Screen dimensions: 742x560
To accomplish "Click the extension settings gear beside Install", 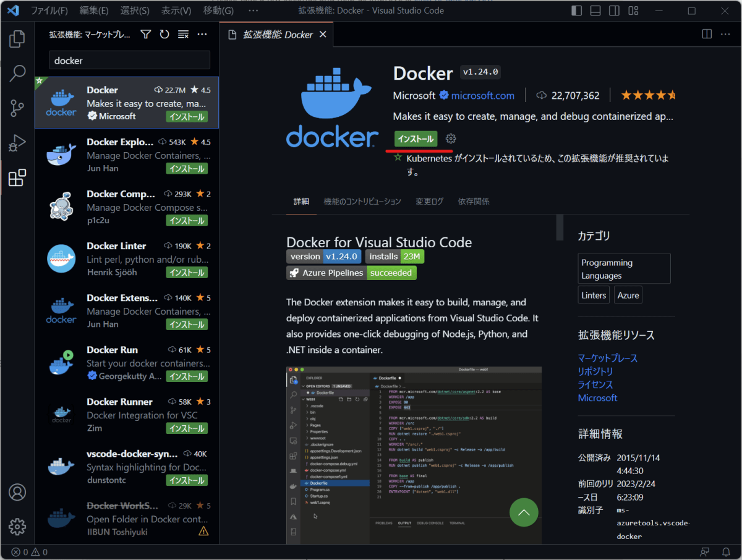I will (450, 139).
